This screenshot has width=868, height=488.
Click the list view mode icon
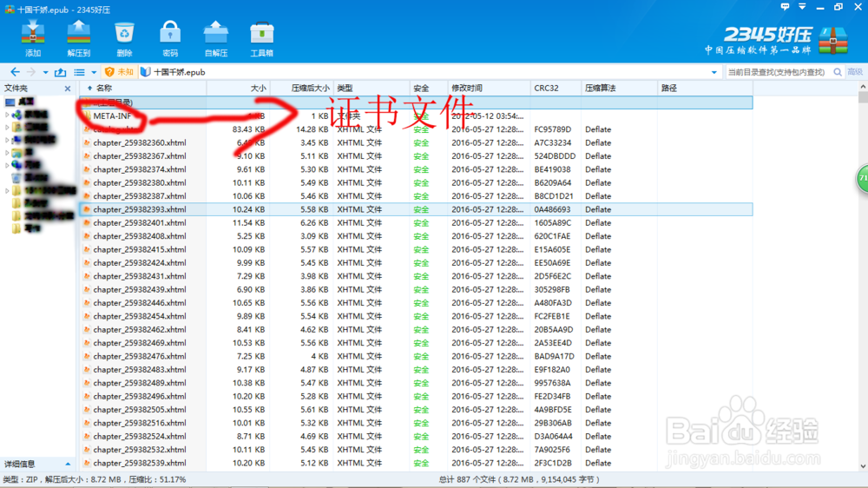coord(80,72)
